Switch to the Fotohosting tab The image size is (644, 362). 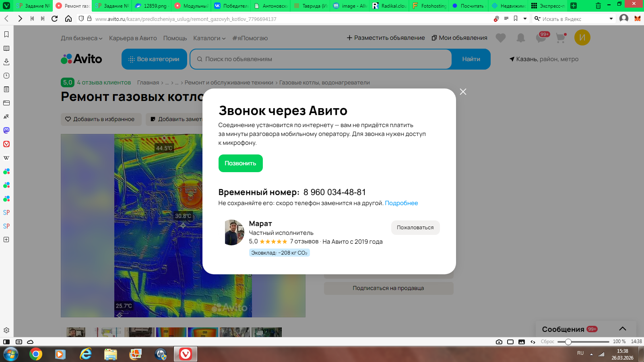429,6
